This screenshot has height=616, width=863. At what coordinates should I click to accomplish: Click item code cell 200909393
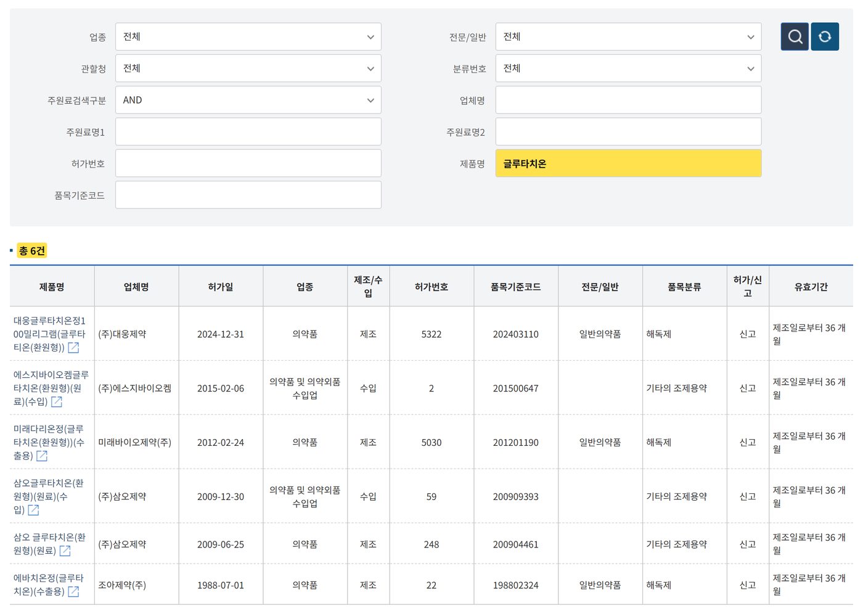click(516, 497)
